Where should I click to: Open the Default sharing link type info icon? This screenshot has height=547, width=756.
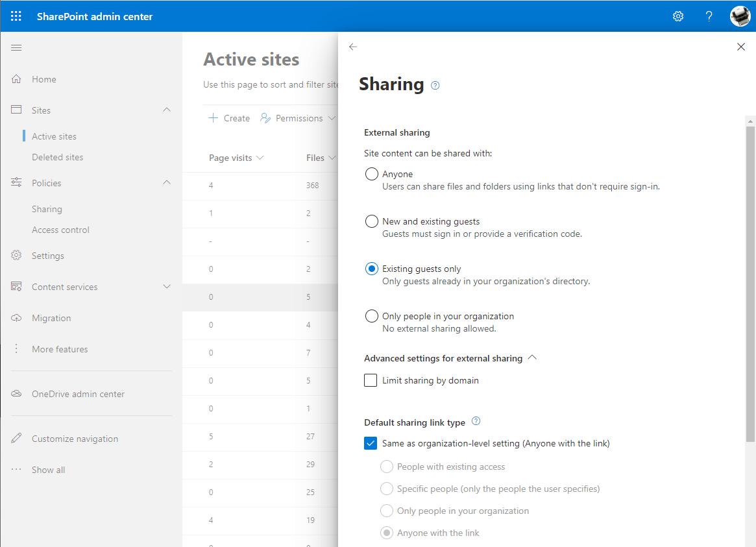[x=476, y=421]
